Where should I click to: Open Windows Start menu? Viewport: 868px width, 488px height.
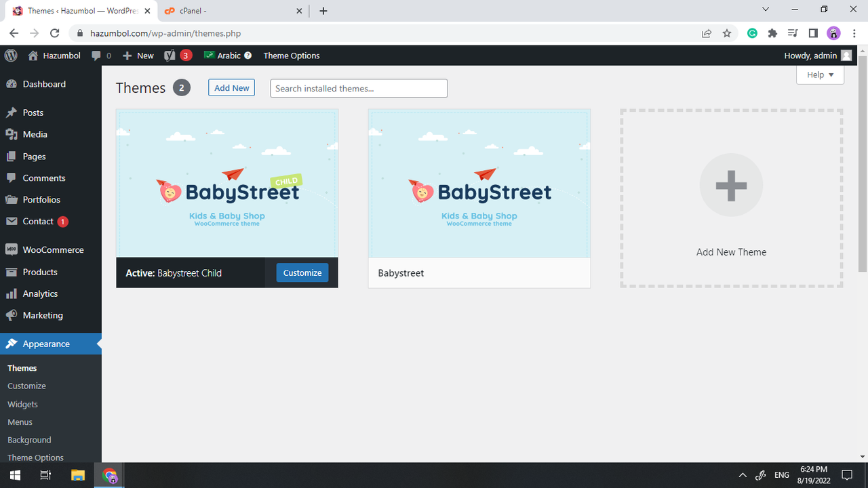[15, 475]
